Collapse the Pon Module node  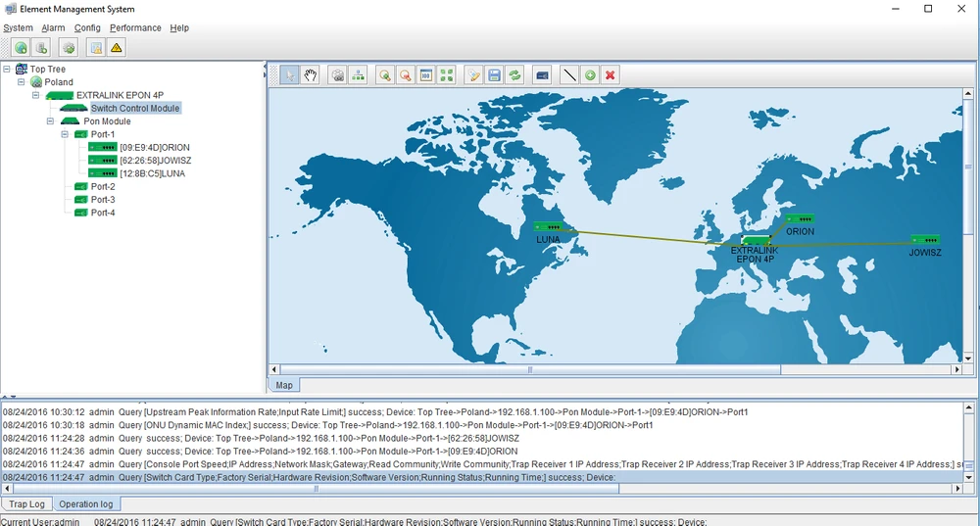click(50, 121)
